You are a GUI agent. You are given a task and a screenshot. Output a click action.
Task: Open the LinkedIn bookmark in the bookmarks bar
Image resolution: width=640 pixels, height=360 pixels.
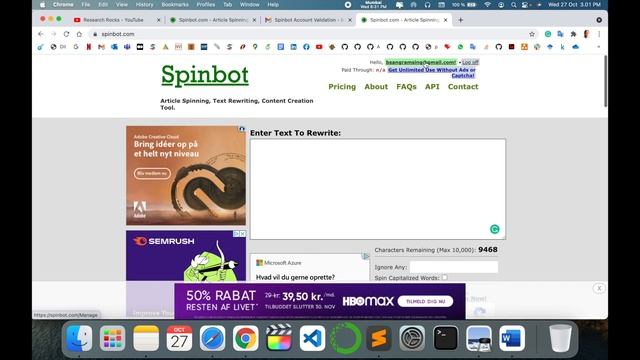point(293,47)
